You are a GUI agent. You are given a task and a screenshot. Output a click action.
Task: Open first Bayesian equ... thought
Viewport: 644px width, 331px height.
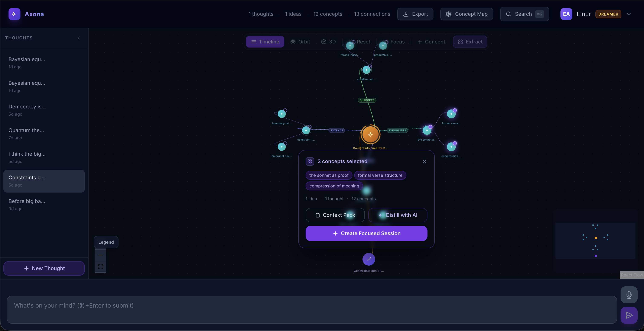click(x=44, y=63)
